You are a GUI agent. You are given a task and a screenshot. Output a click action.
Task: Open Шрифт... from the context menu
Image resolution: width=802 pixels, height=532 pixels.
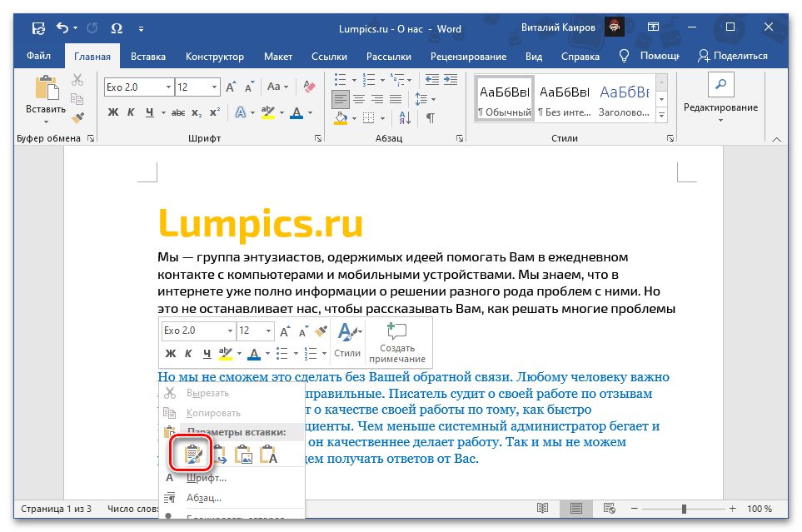click(x=206, y=478)
